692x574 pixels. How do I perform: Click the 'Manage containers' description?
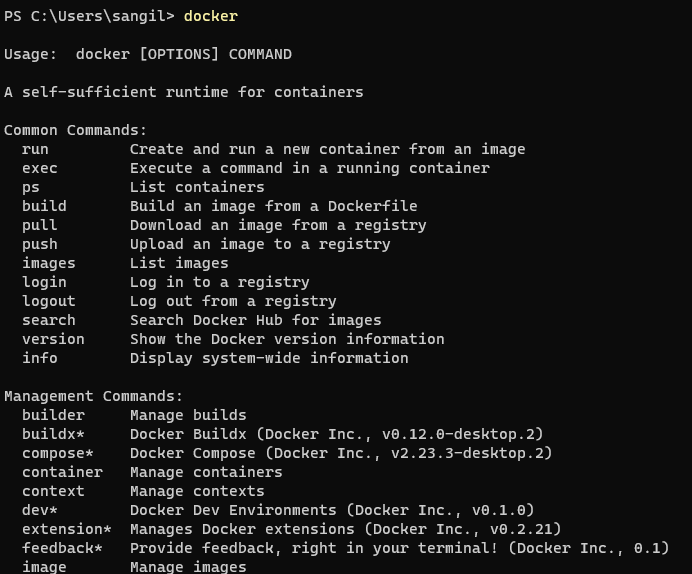click(x=206, y=472)
